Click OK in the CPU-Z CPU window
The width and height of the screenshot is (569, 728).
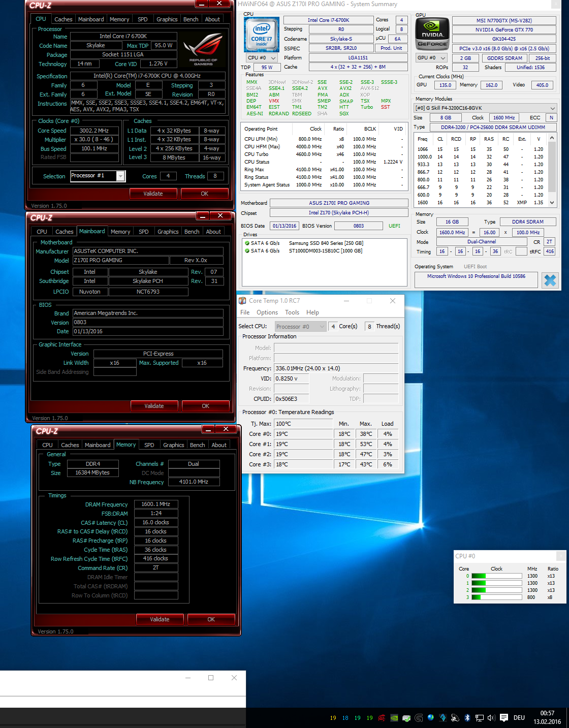[205, 194]
